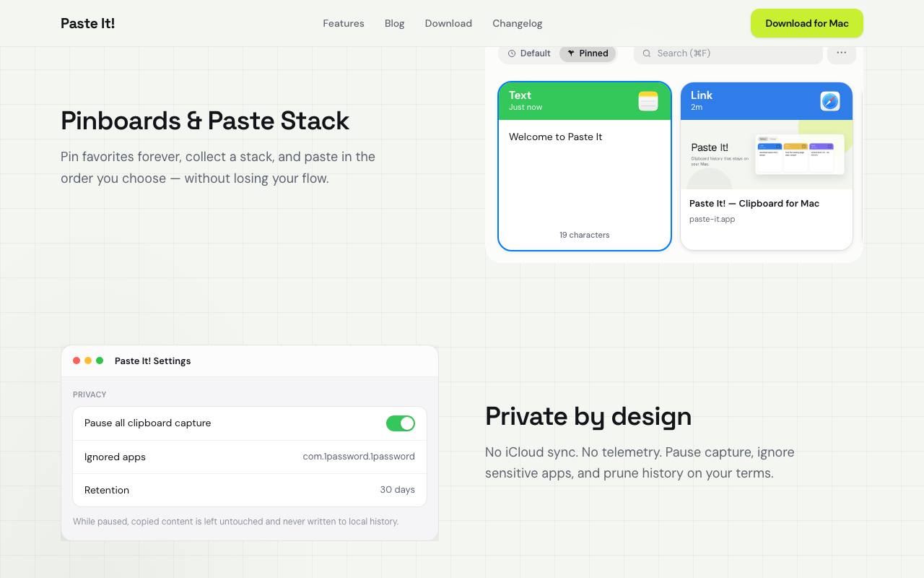Click the Just now timestamp on Text card
Image resolution: width=924 pixels, height=578 pixels.
click(526, 107)
